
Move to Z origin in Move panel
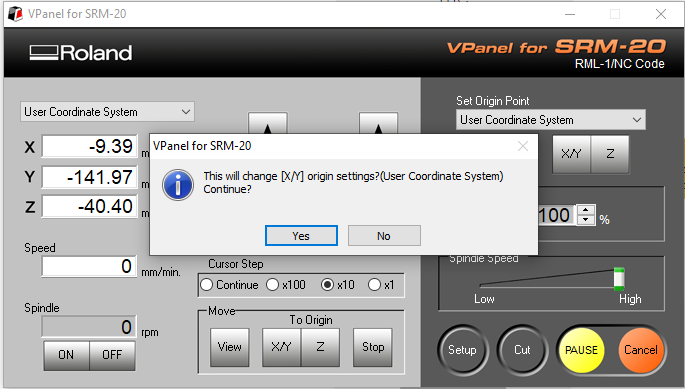320,347
